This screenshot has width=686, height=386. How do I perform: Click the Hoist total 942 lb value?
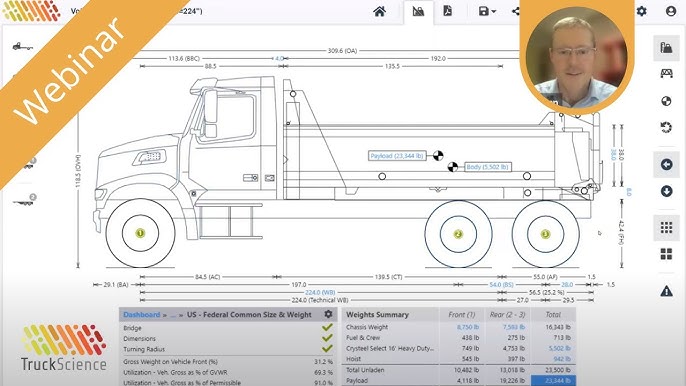562,359
